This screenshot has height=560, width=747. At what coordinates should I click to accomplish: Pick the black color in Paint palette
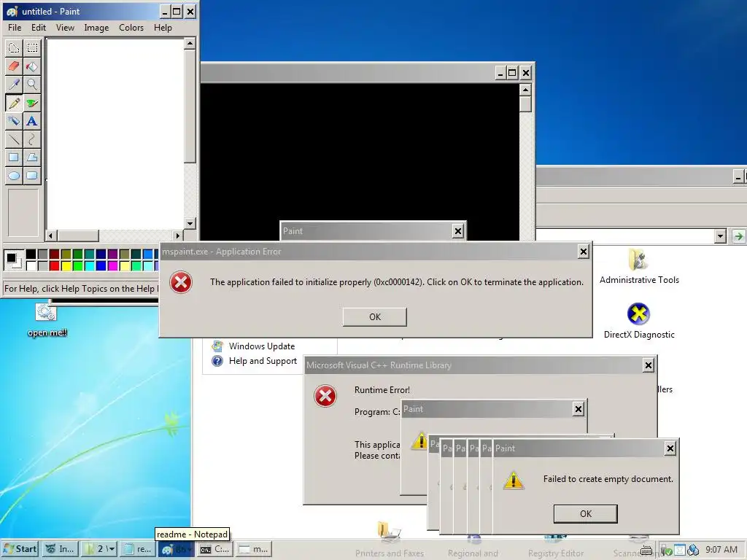tap(31, 254)
